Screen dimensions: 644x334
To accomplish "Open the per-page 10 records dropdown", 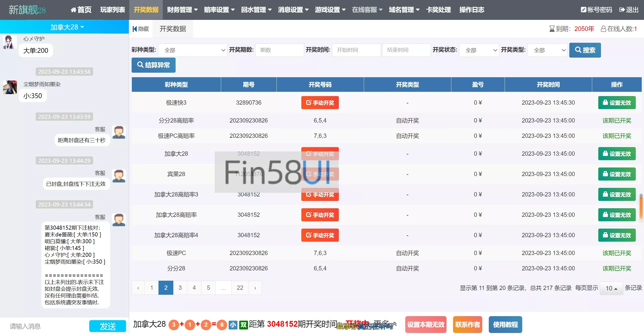I will coord(611,288).
